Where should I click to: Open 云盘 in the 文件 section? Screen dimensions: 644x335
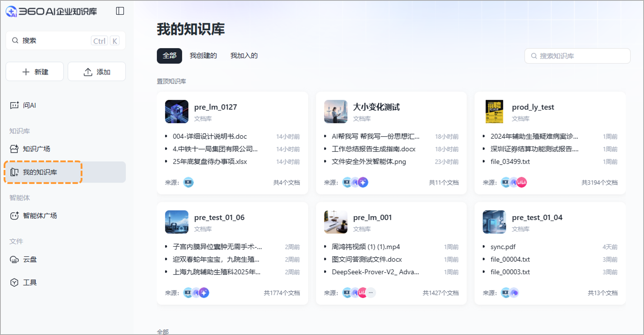click(x=29, y=259)
